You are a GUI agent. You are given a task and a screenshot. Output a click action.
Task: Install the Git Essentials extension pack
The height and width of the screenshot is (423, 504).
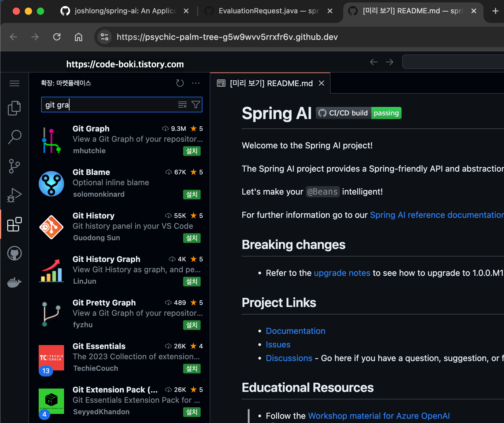click(192, 369)
